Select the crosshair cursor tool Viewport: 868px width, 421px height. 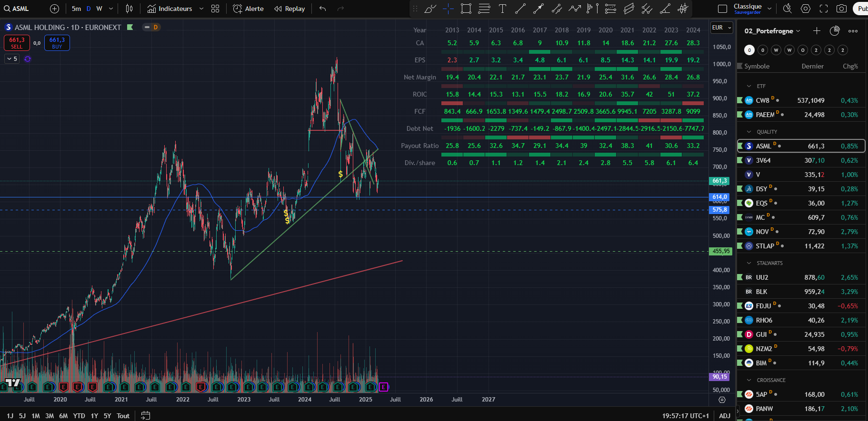coord(448,9)
